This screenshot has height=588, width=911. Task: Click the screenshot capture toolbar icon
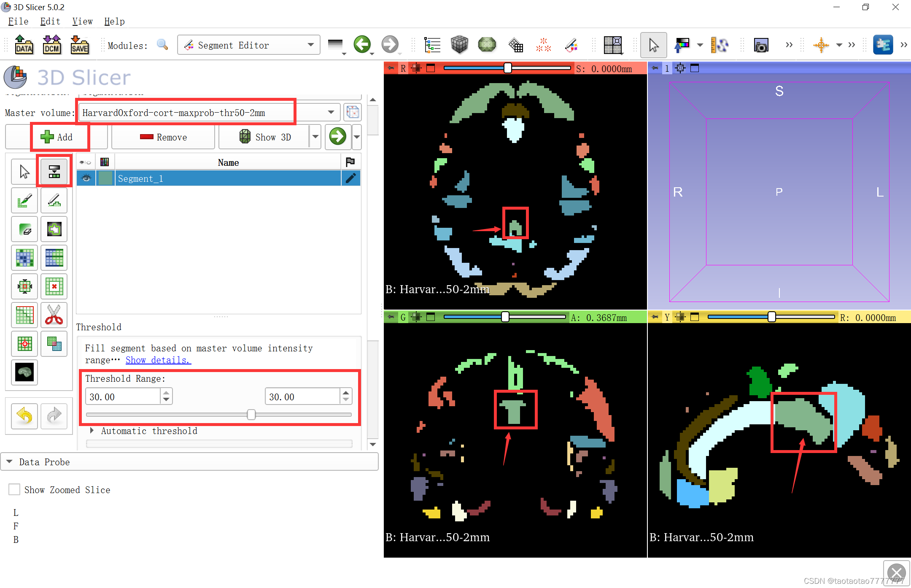pos(761,45)
